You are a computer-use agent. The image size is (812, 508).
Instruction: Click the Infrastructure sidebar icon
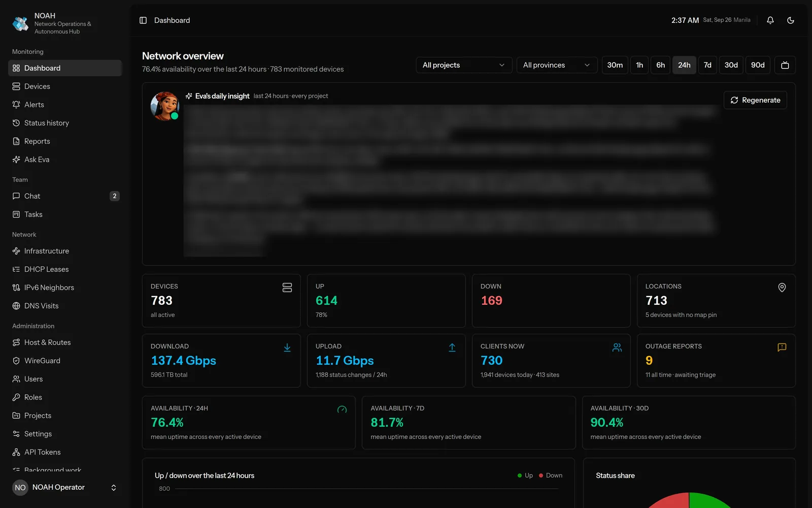16,251
